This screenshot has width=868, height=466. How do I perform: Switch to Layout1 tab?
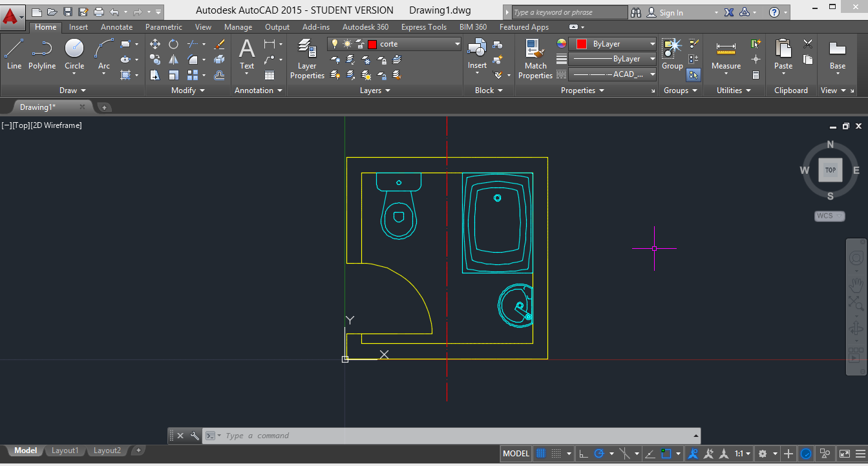click(x=65, y=450)
